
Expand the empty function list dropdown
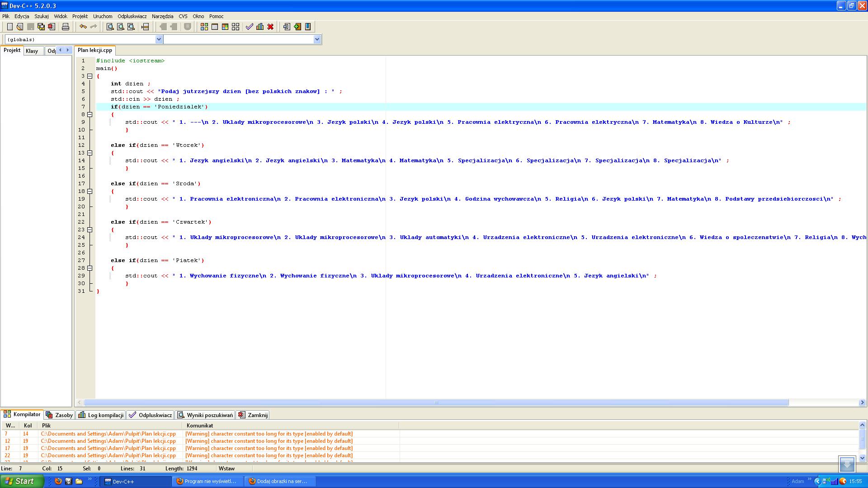coord(317,39)
